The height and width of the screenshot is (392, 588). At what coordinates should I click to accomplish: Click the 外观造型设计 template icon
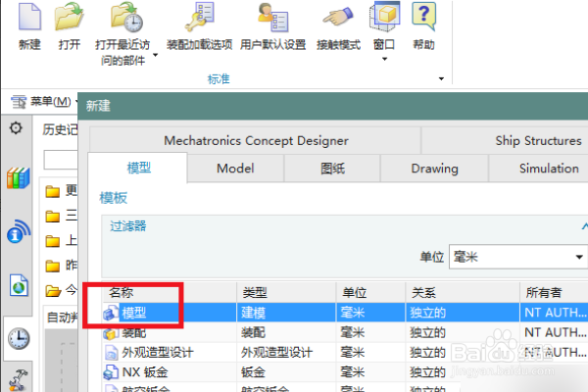pos(111,352)
